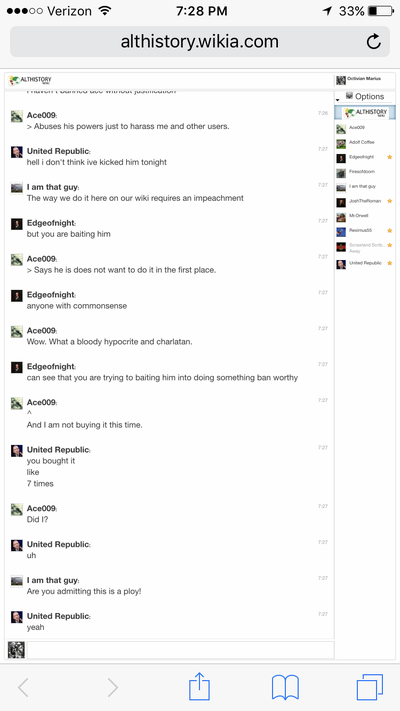Open United Republic in the sidebar list
The height and width of the screenshot is (711, 400).
[x=365, y=263]
